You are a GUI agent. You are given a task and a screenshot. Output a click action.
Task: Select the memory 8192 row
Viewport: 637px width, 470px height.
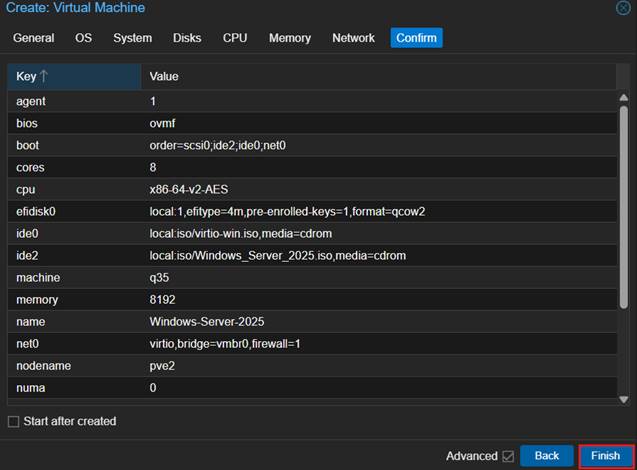point(300,300)
